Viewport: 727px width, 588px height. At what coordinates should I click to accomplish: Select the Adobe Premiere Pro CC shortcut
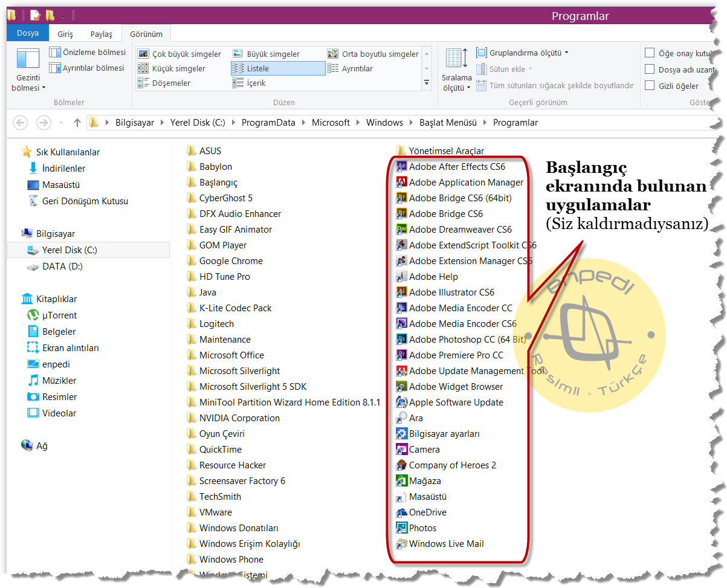click(450, 355)
